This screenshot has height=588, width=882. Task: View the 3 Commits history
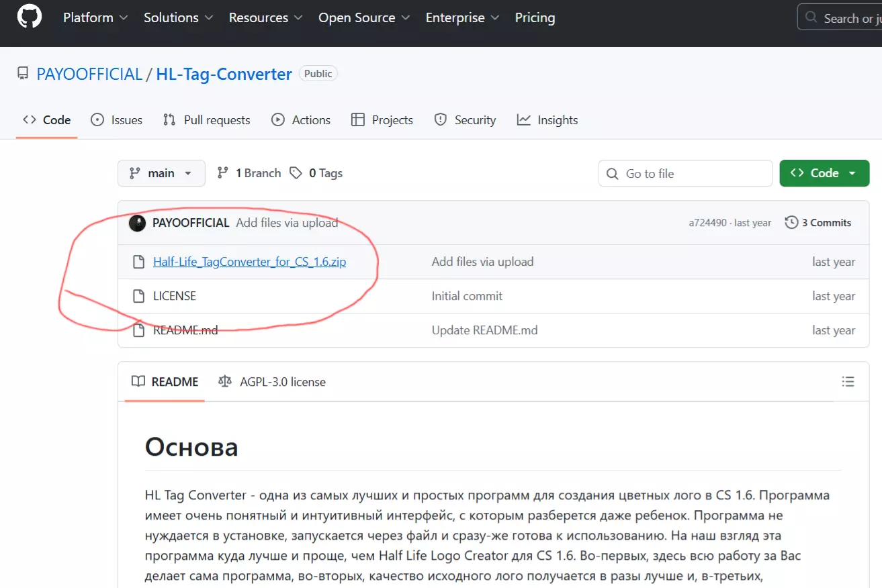(818, 223)
